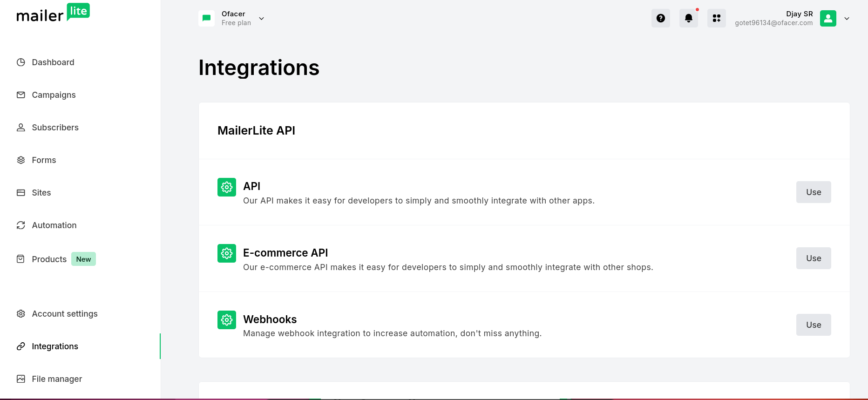
Task: Click the MailerLite logo
Action: tap(53, 13)
